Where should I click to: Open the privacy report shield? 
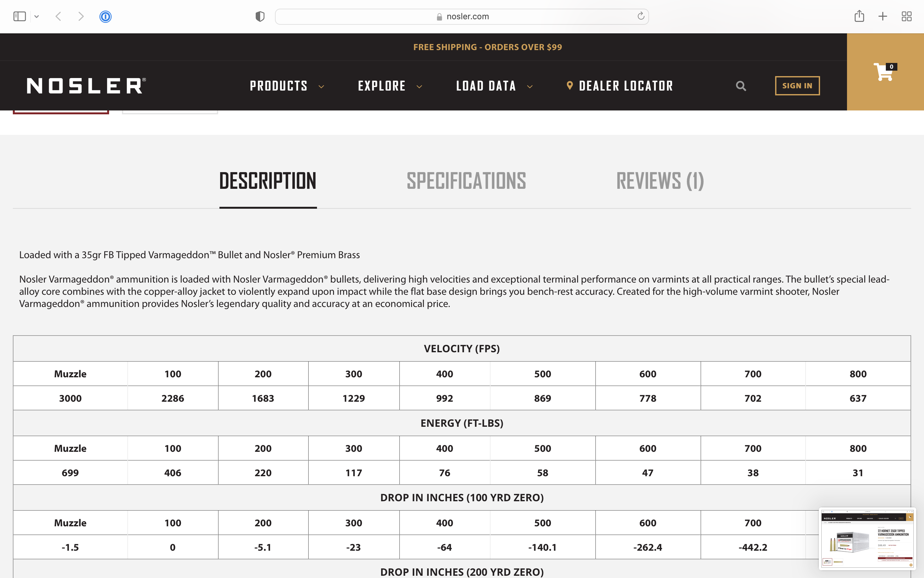[260, 16]
